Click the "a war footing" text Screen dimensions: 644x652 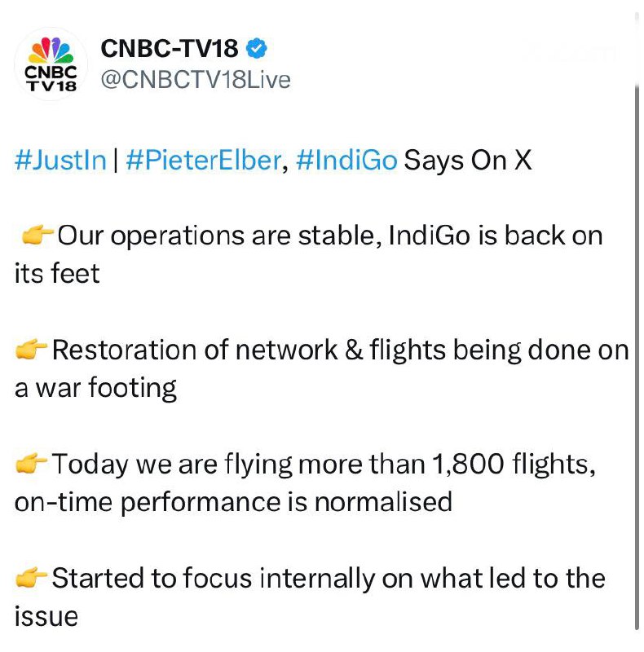point(95,387)
